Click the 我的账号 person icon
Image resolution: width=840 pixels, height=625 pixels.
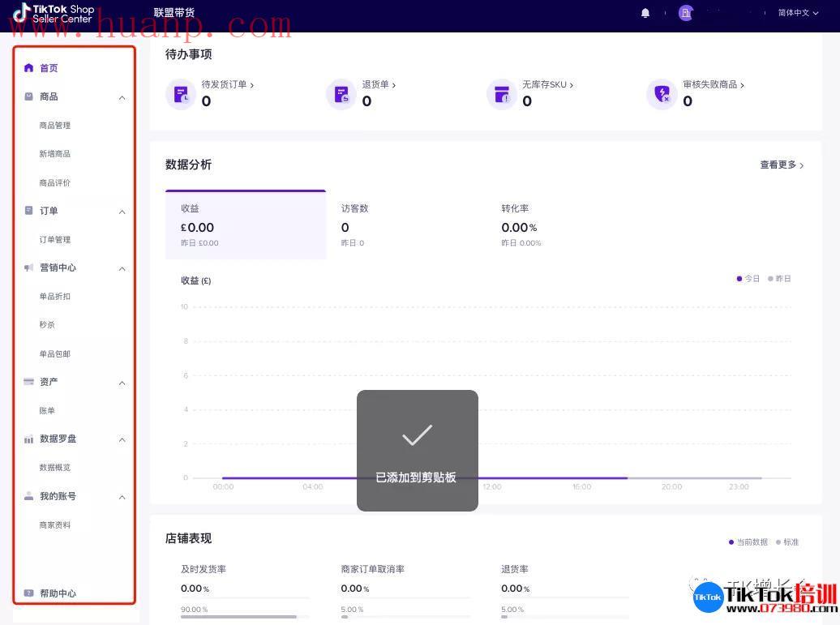pos(29,496)
